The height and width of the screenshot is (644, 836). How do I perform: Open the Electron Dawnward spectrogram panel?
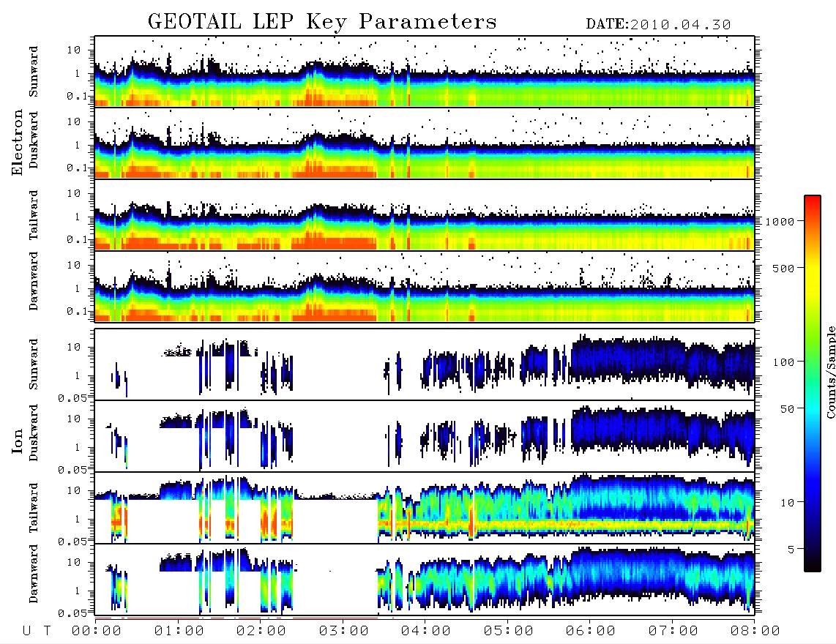coord(425,286)
